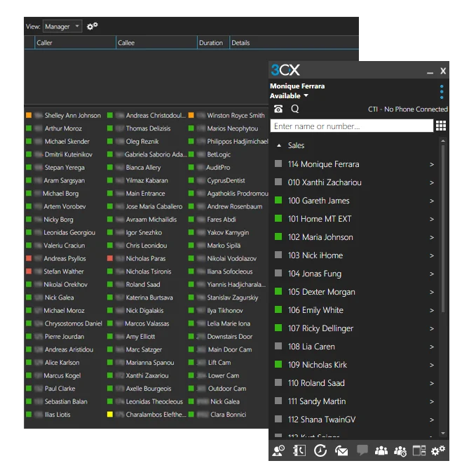The image size is (476, 475).
Task: Expand the Available status dropdown
Action: click(x=306, y=96)
